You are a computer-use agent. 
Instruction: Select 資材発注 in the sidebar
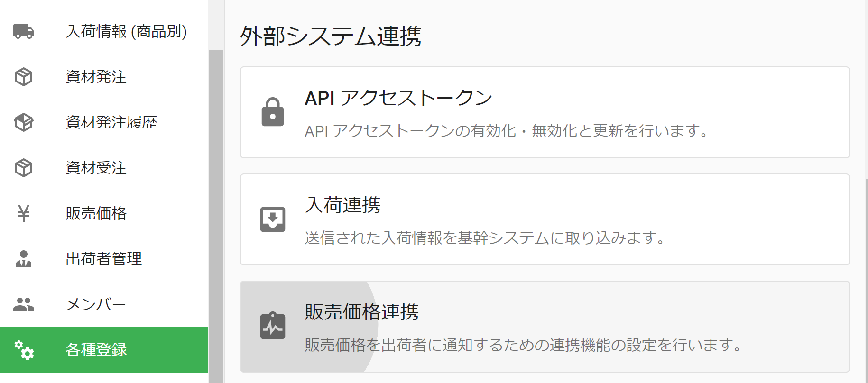(x=96, y=77)
